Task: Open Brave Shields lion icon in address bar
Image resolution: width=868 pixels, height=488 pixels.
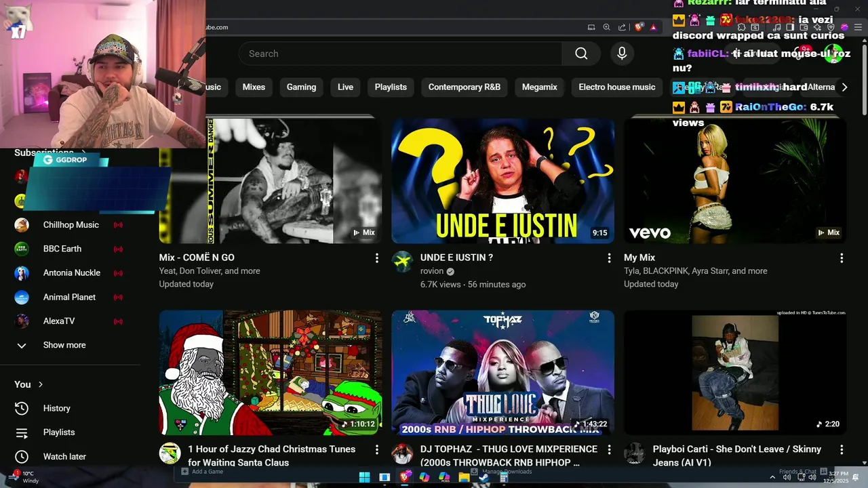Action: 639,27
